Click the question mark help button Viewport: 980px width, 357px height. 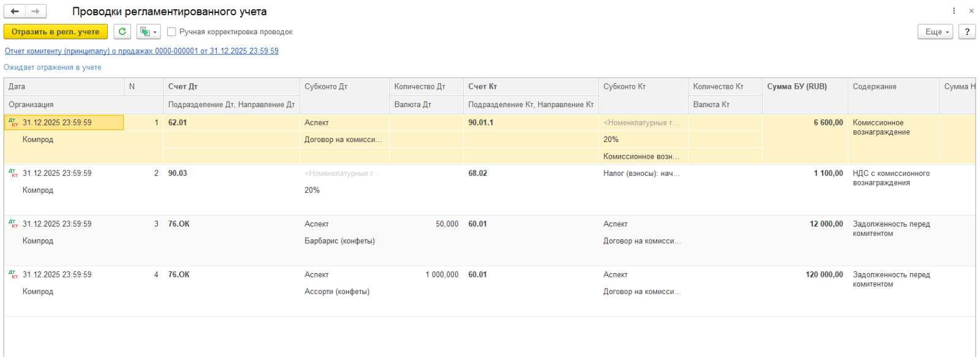(967, 32)
